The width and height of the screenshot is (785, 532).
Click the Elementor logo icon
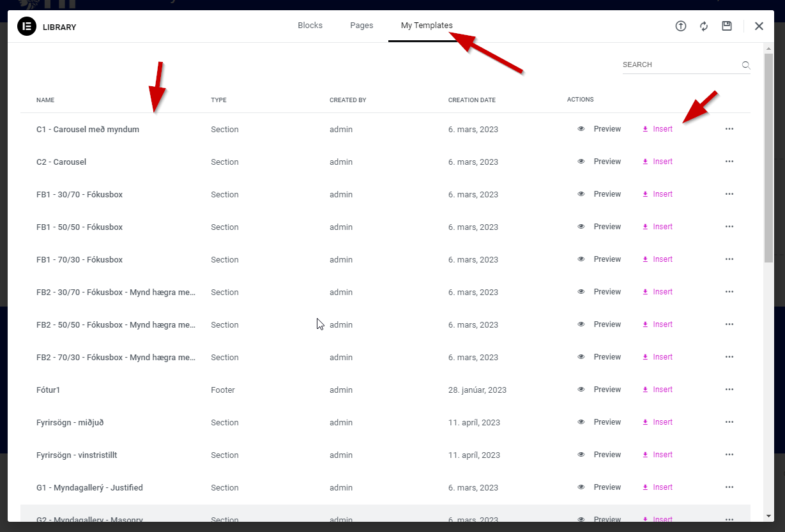(x=27, y=27)
